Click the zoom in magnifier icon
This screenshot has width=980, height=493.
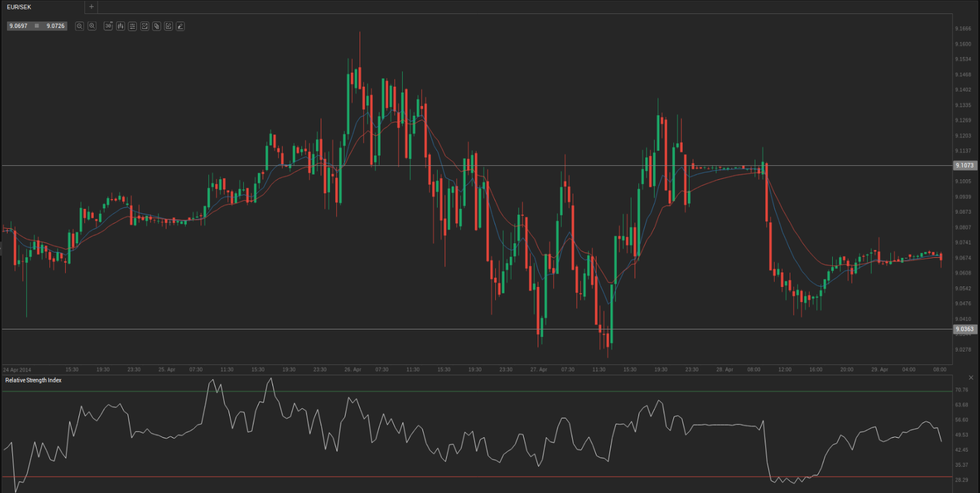click(x=92, y=26)
